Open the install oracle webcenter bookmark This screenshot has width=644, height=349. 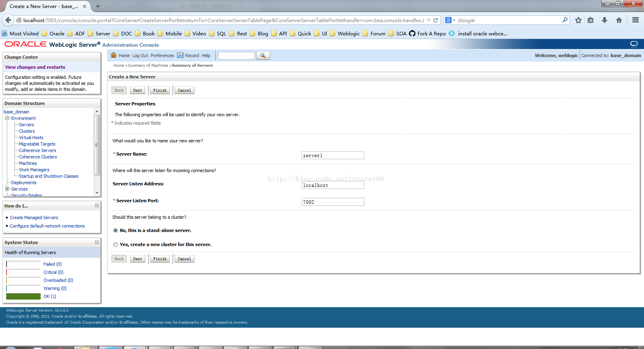pyautogui.click(x=478, y=33)
